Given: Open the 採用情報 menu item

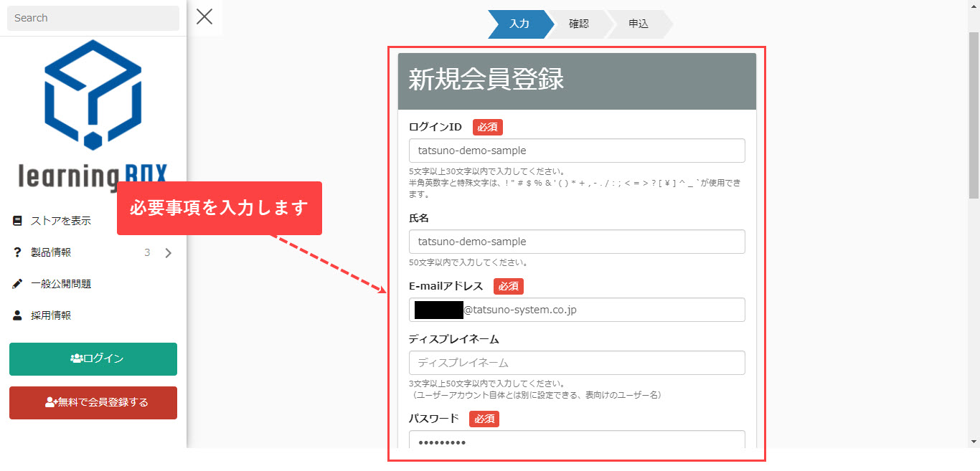Looking at the screenshot, I should pyautogui.click(x=51, y=315).
